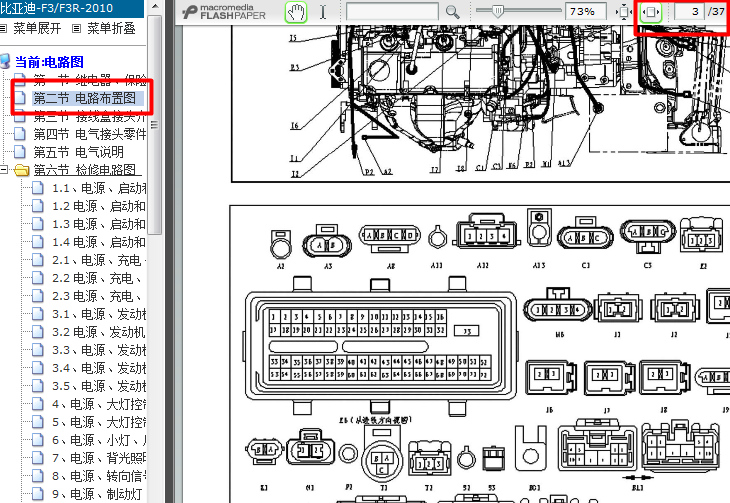Open item 1.1、电源、启动
Image resolution: width=730 pixels, height=503 pixels.
99,188
